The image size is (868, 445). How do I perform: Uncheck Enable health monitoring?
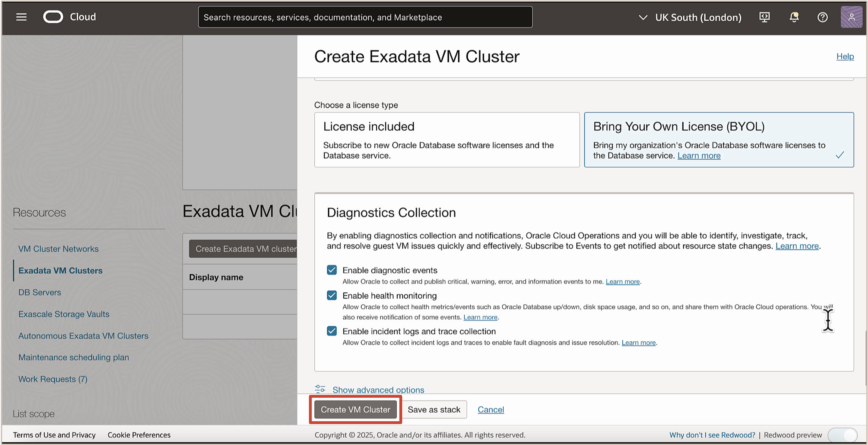[x=332, y=295]
